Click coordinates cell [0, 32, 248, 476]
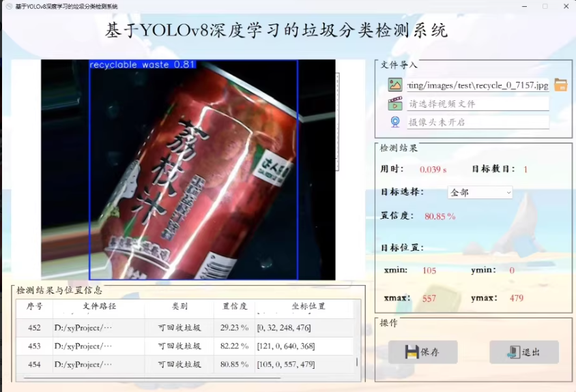 pyautogui.click(x=304, y=328)
